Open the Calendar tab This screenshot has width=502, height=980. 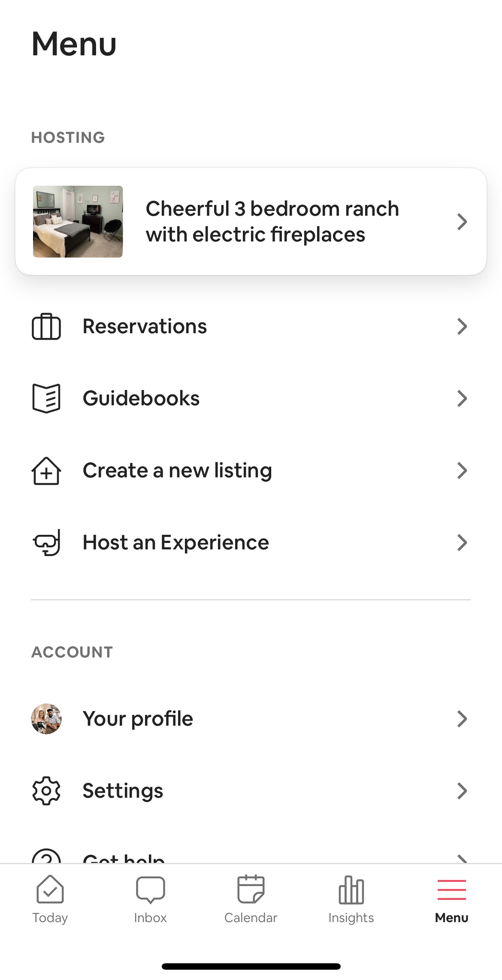pos(251,899)
